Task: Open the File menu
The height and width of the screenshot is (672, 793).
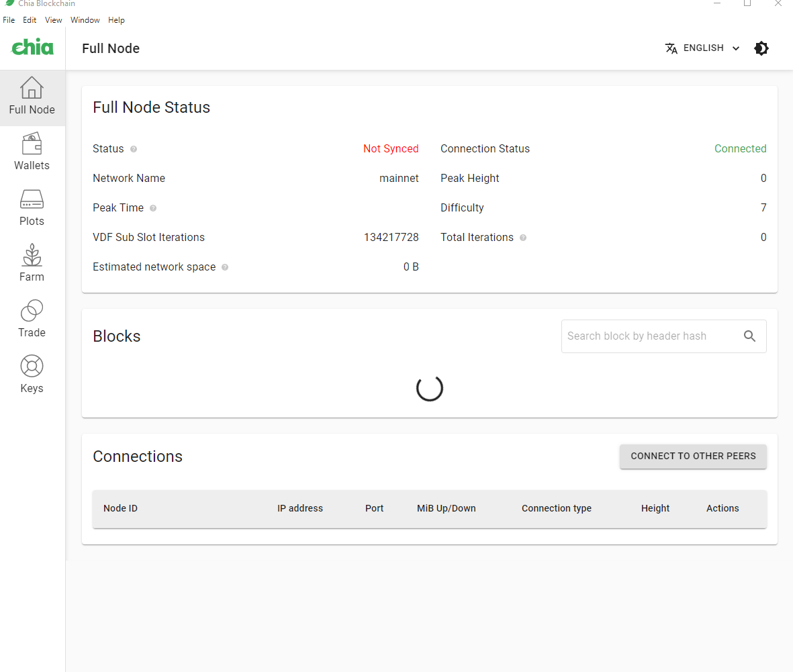Action: tap(9, 20)
